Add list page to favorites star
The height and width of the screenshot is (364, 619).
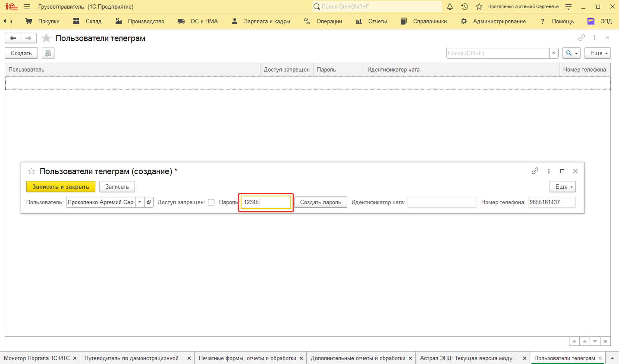point(46,38)
